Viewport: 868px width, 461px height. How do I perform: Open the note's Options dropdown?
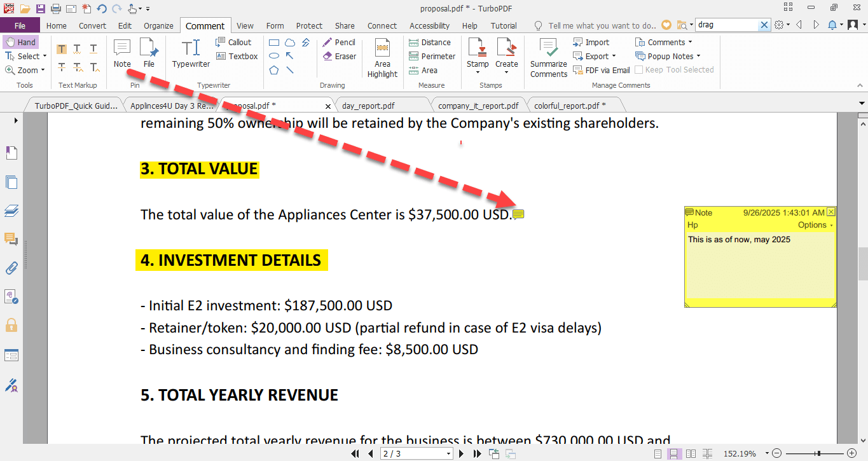point(815,225)
